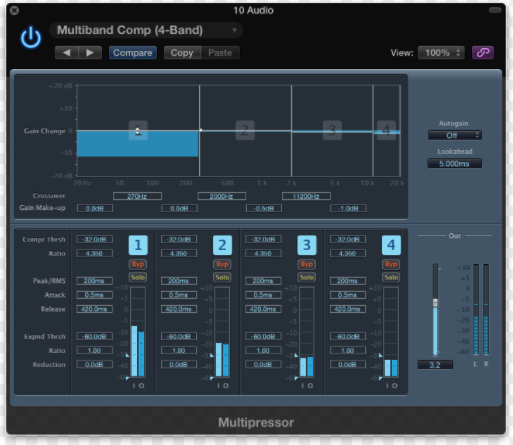Click the purple link icon
This screenshot has width=513, height=445.
[x=483, y=53]
